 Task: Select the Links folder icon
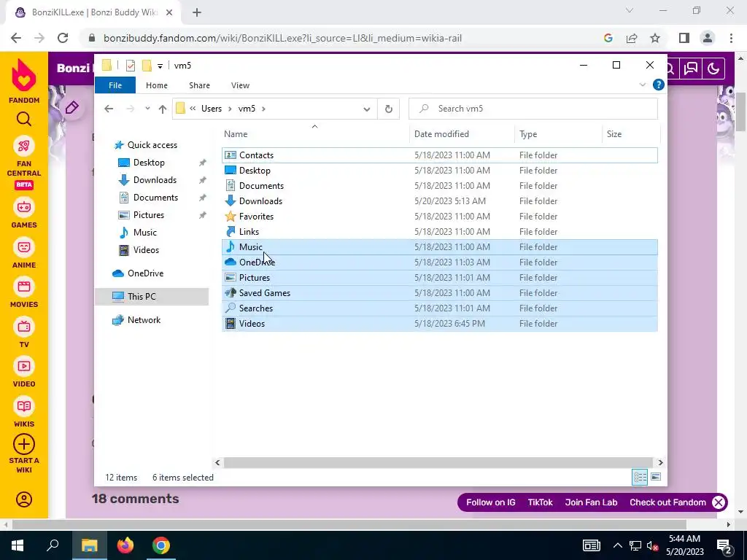230,231
